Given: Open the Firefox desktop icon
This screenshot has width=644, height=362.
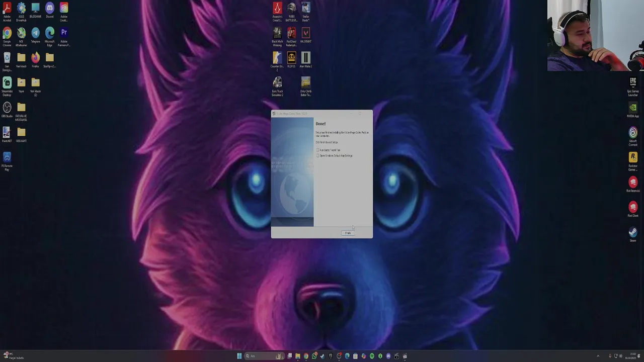Looking at the screenshot, I should pos(35,60).
